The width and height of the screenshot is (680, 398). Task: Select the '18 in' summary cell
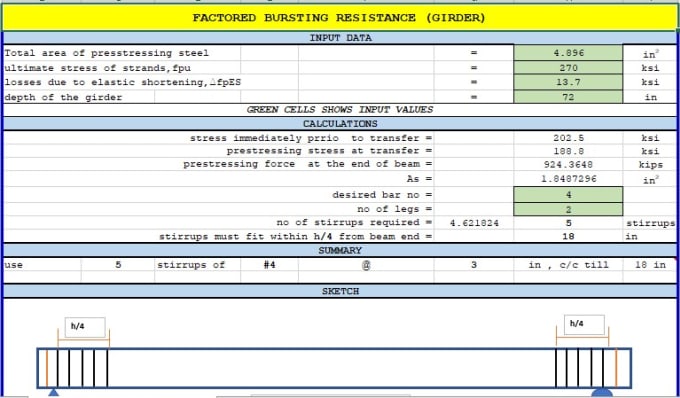(x=650, y=264)
